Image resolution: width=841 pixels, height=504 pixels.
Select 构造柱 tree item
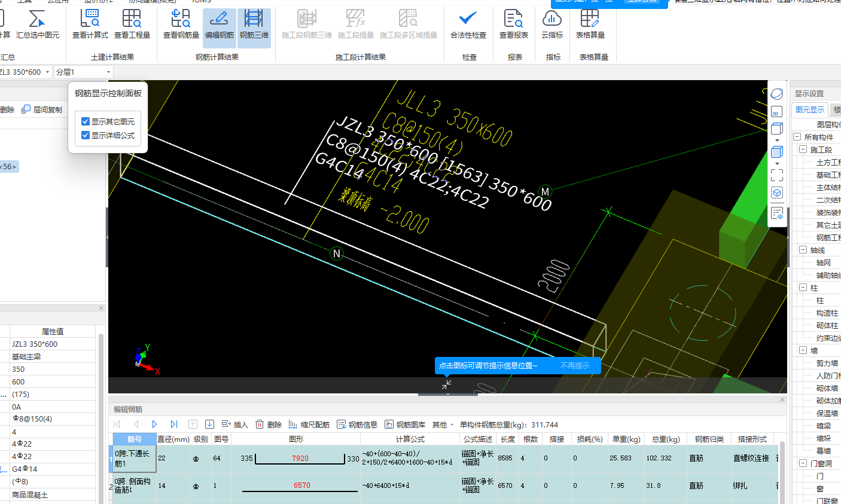point(827,313)
